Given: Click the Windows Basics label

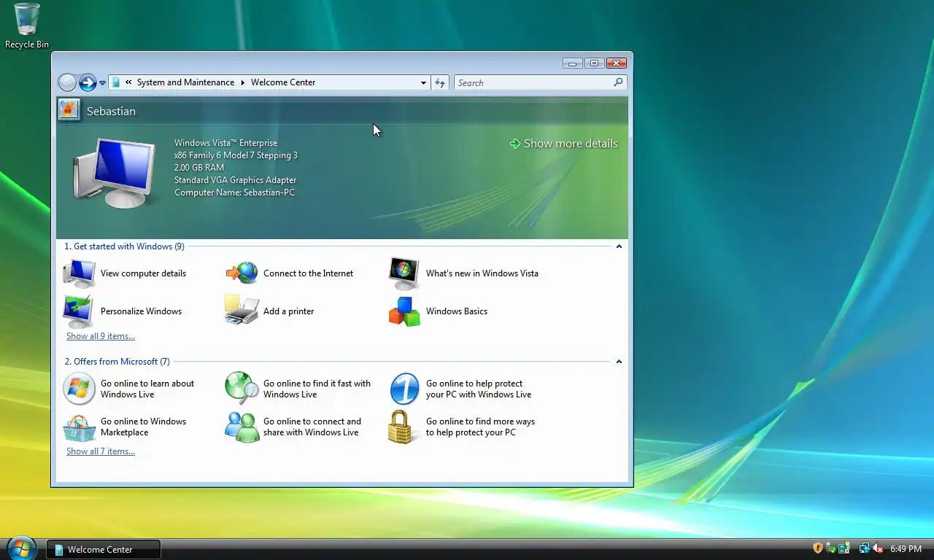Looking at the screenshot, I should [x=457, y=311].
